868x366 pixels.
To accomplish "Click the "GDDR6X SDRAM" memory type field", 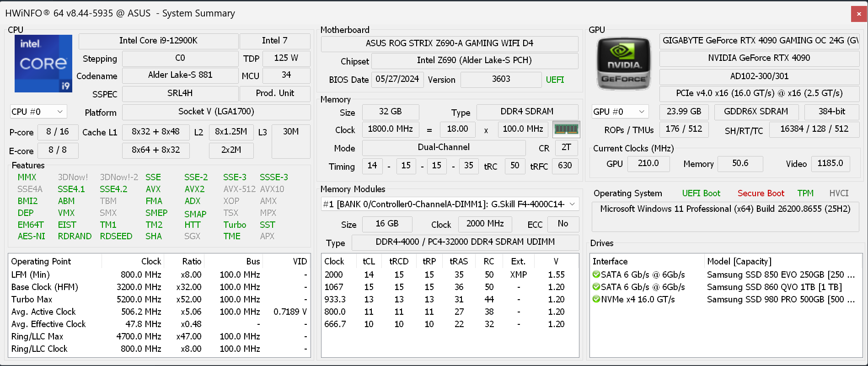I will (756, 112).
